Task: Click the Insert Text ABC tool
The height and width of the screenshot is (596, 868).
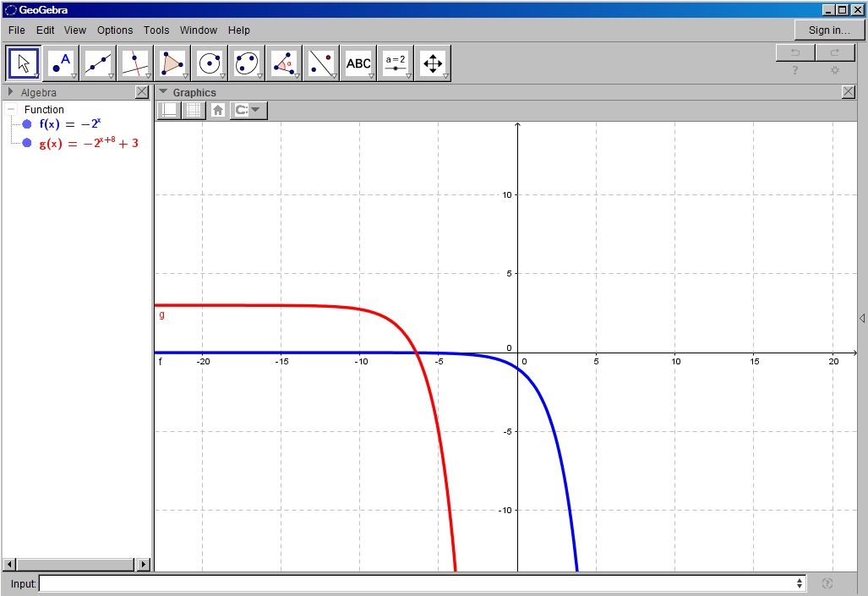Action: point(358,63)
